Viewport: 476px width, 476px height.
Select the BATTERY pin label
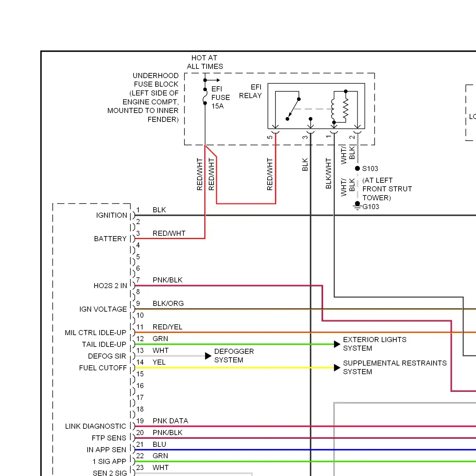click(110, 239)
